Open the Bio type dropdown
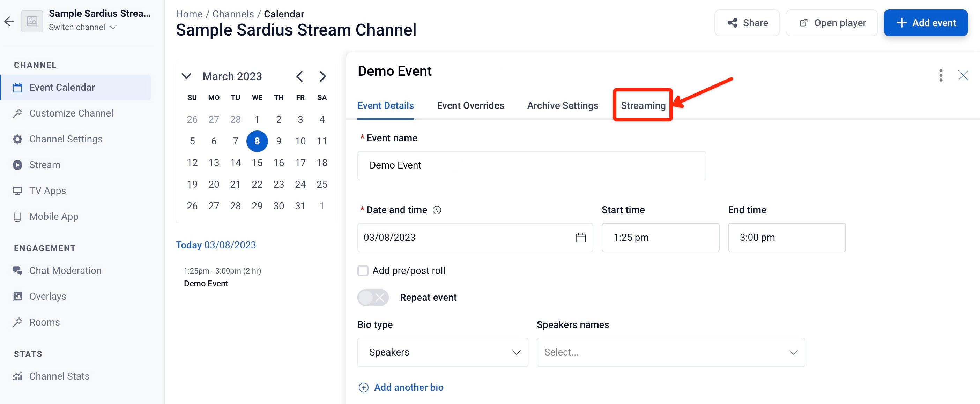This screenshot has height=404, width=980. 443,353
